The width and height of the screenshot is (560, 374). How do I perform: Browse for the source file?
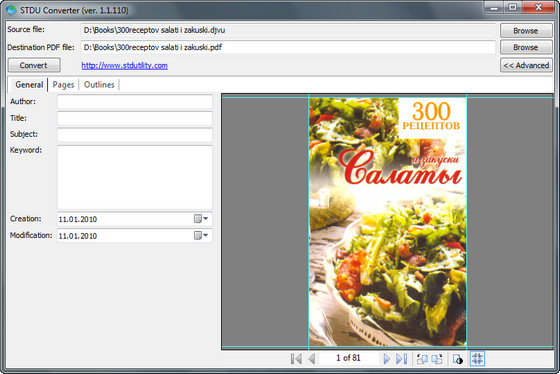[x=526, y=31]
